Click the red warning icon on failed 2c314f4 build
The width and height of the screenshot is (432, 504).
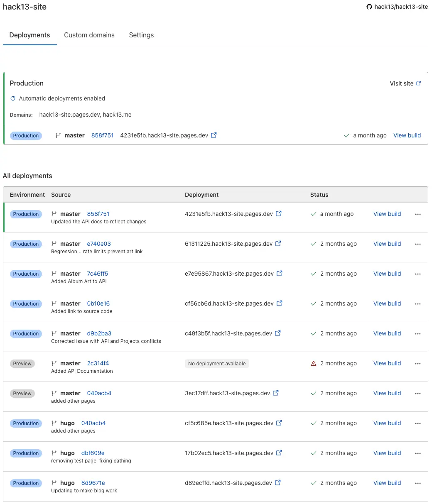(x=314, y=363)
